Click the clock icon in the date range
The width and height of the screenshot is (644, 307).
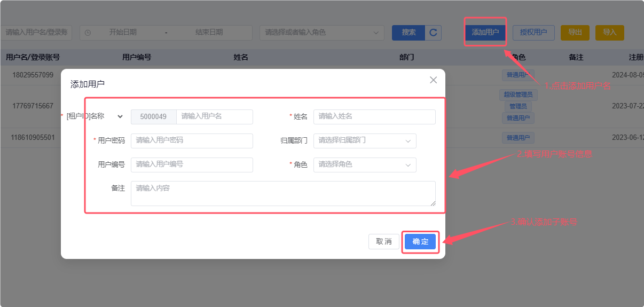coord(88,33)
